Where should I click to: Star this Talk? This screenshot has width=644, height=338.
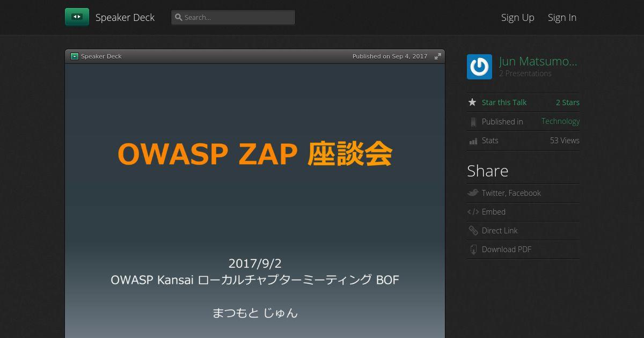click(x=504, y=102)
